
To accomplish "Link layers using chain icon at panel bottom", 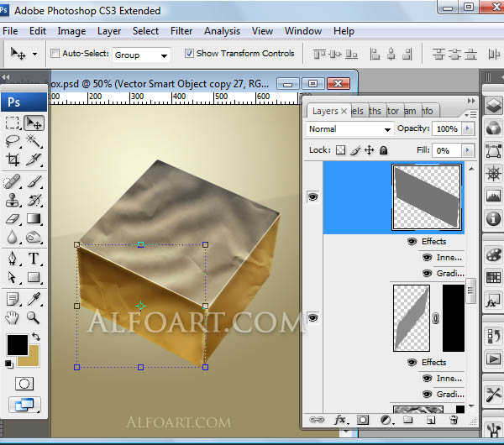I will click(x=317, y=420).
